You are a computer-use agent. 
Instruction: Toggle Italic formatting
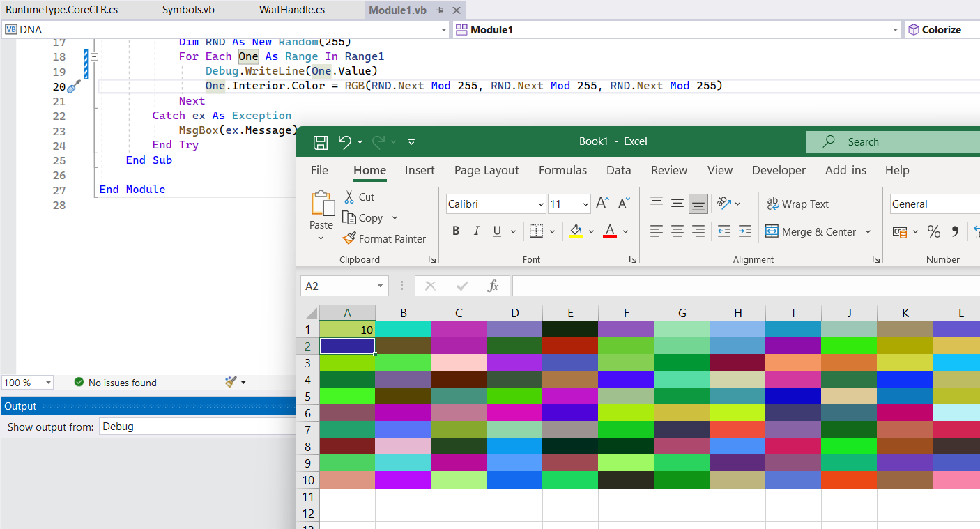pyautogui.click(x=476, y=231)
